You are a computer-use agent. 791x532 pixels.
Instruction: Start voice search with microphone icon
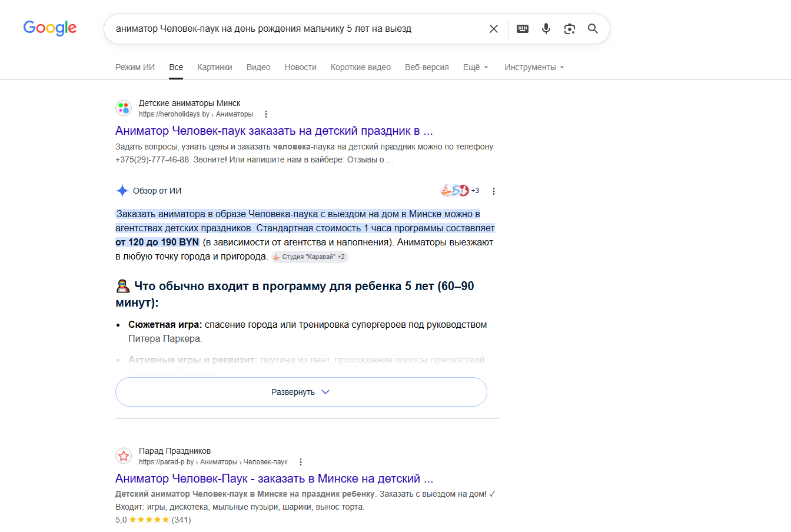[x=546, y=29]
